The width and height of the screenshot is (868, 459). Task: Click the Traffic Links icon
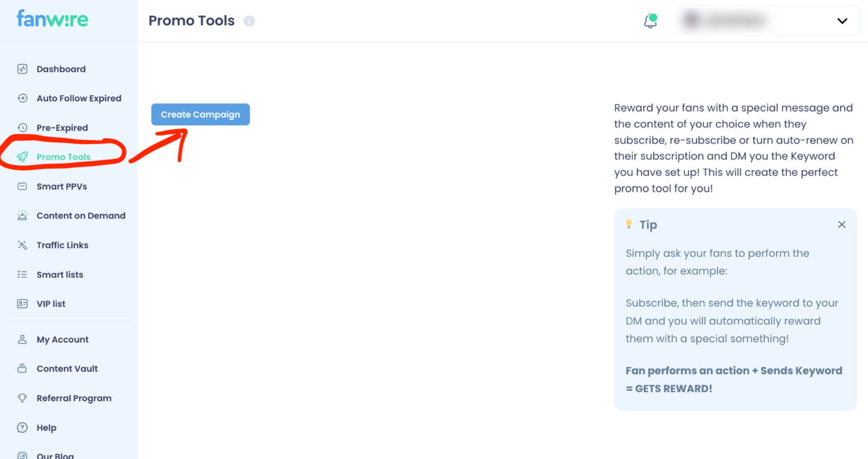click(x=22, y=245)
